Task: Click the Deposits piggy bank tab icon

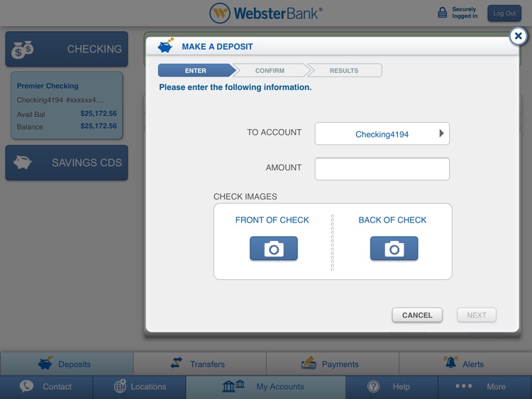Action: tap(45, 363)
